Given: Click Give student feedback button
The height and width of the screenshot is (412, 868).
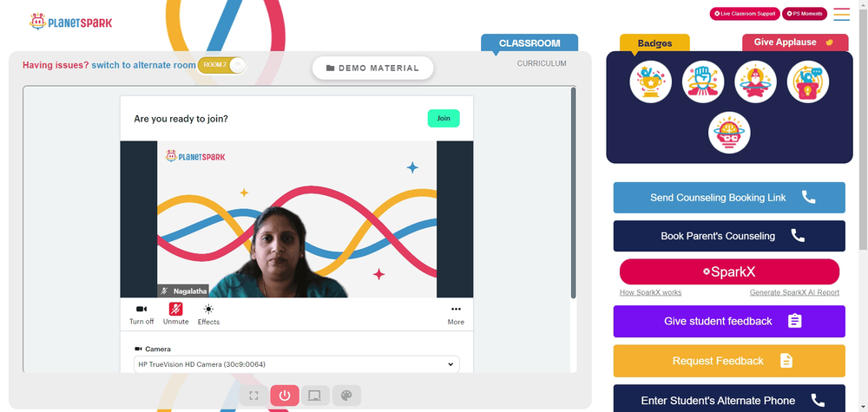Looking at the screenshot, I should [729, 321].
